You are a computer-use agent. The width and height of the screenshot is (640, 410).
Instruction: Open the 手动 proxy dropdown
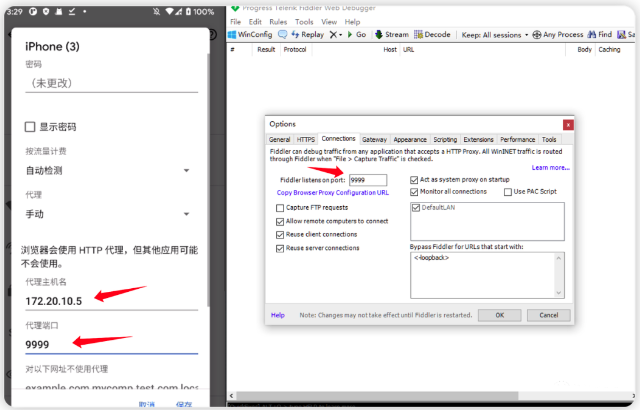click(107, 214)
